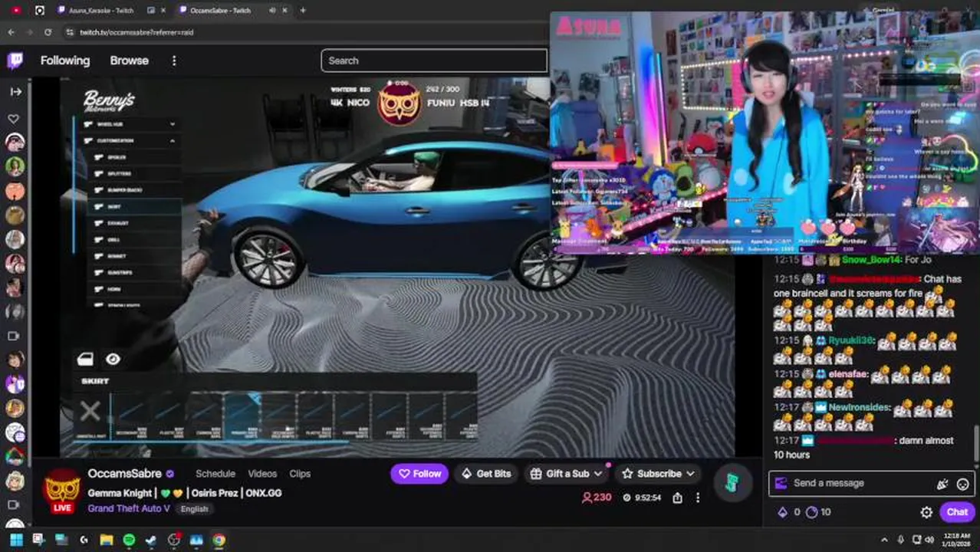Open the stream's three-dot options menu
Viewport: 980px width, 552px height.
pyautogui.click(x=698, y=498)
